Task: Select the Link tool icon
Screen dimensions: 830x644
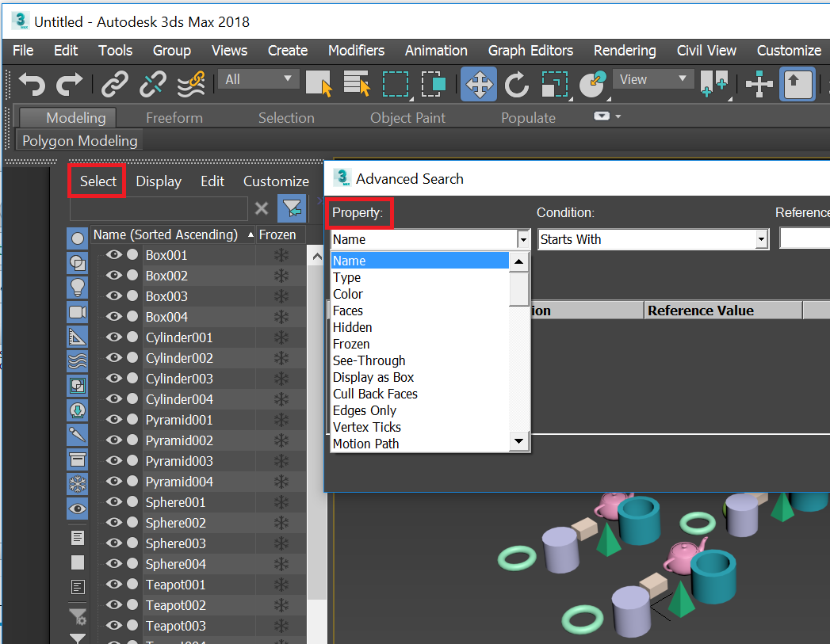Action: click(x=114, y=84)
